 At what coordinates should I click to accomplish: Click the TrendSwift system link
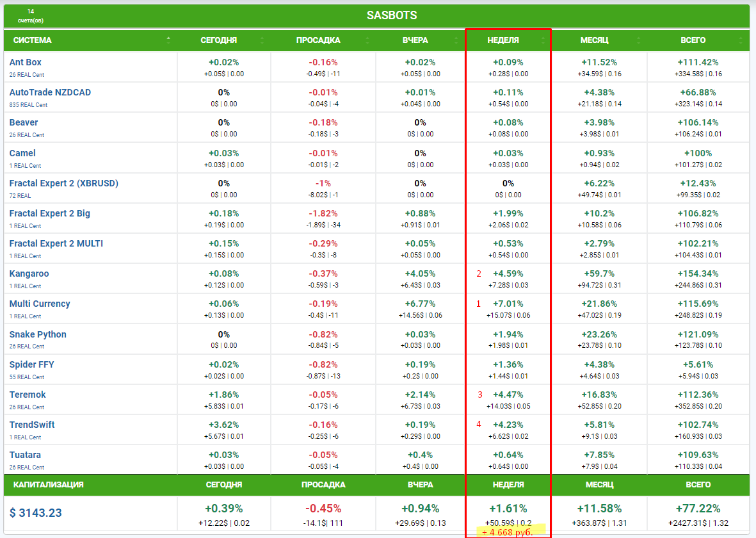[32, 425]
